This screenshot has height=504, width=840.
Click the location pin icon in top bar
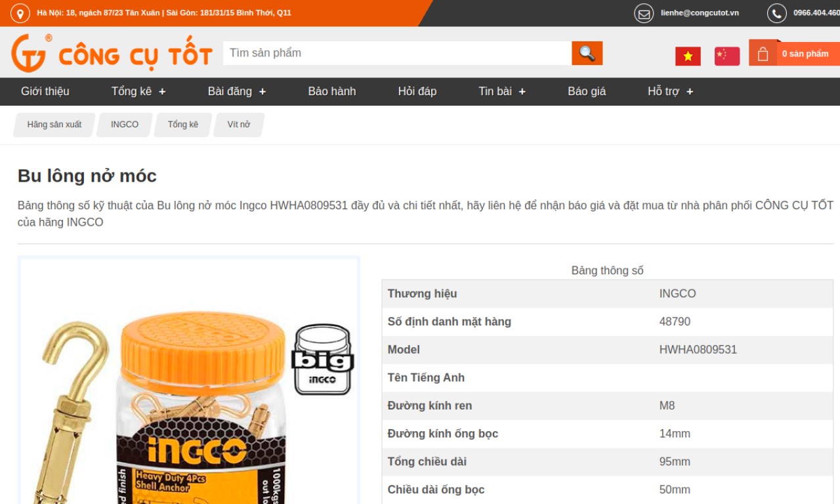click(20, 13)
